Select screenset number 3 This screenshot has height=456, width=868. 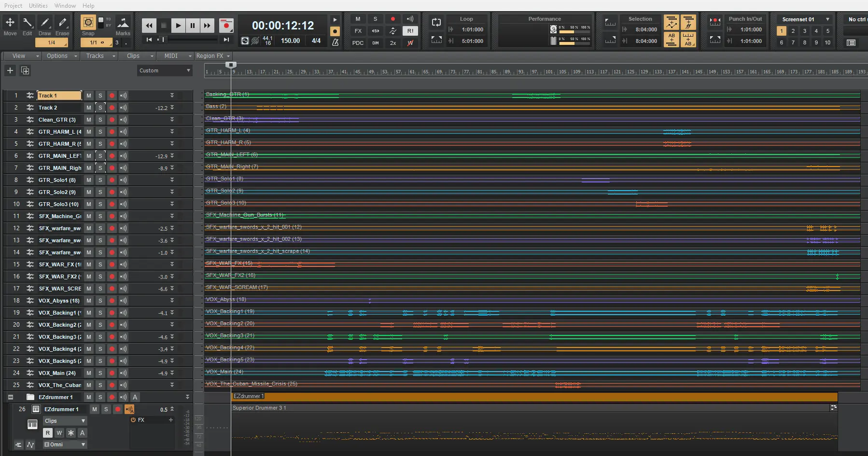(x=804, y=31)
